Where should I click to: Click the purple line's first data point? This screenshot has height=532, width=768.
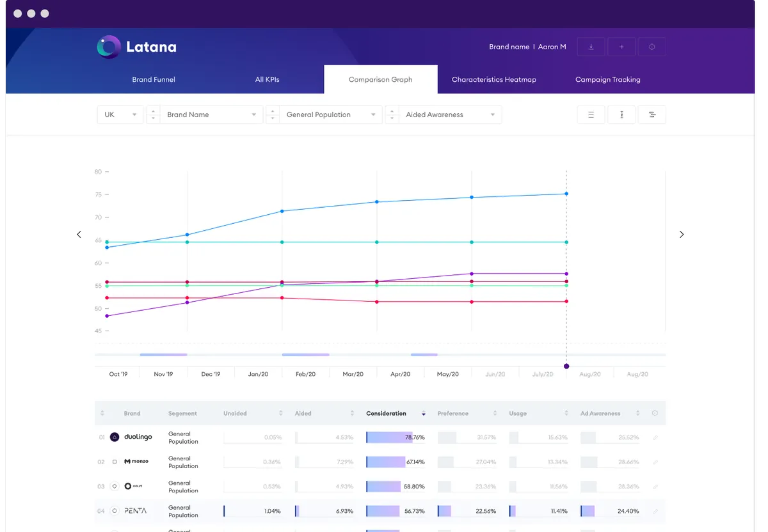[x=107, y=316]
